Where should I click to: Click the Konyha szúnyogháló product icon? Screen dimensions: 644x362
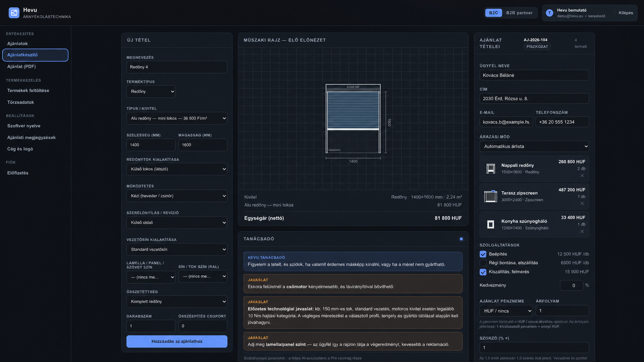tap(491, 224)
